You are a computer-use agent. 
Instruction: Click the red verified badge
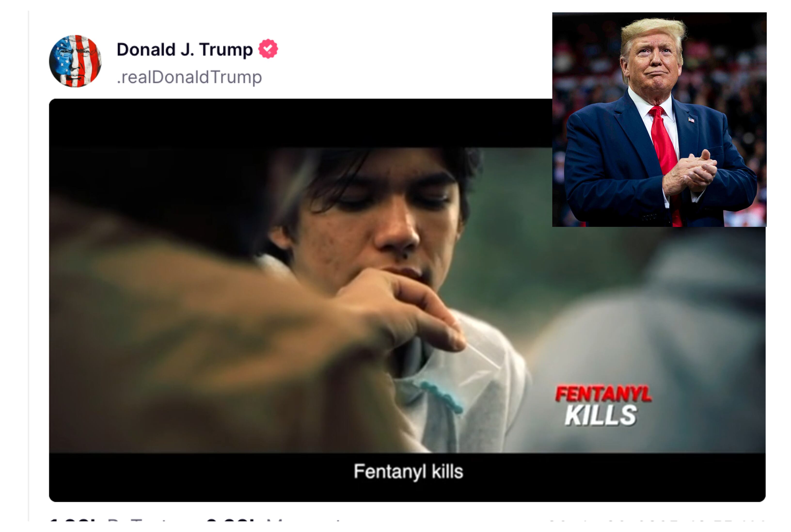click(x=268, y=49)
